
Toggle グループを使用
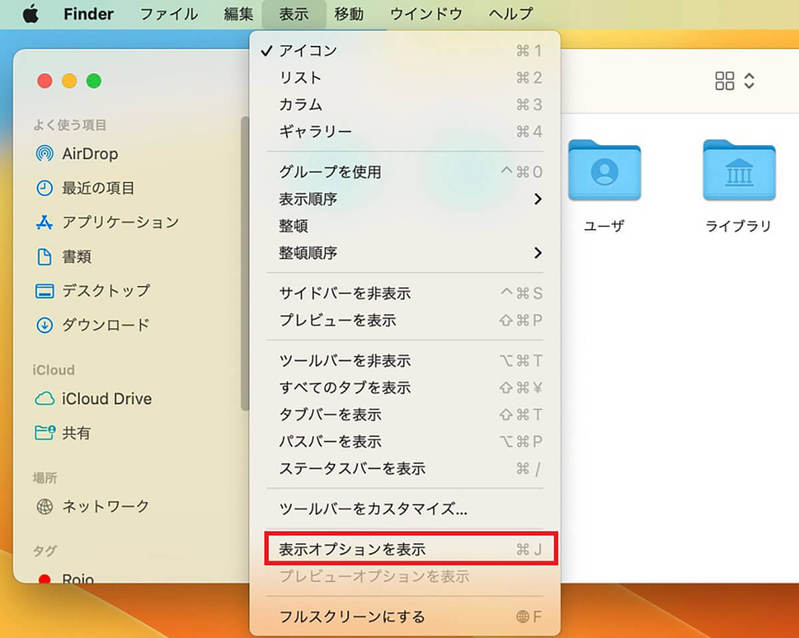coord(405,172)
